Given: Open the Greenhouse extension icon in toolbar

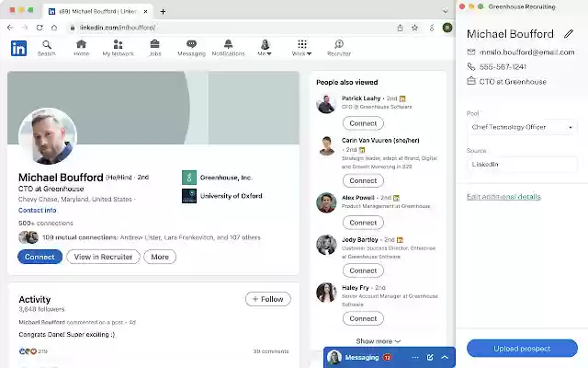Looking at the screenshot, I should point(432,28).
